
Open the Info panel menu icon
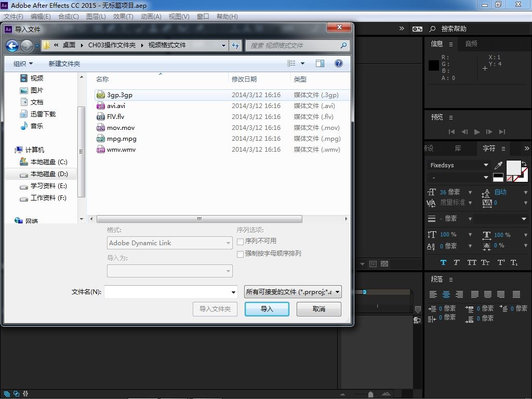point(451,44)
